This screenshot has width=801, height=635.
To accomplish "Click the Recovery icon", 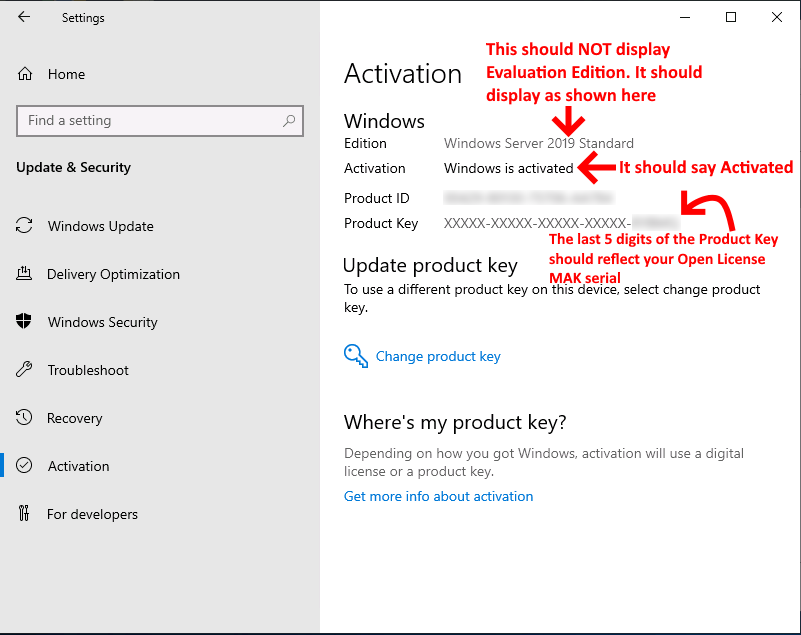I will [x=25, y=418].
